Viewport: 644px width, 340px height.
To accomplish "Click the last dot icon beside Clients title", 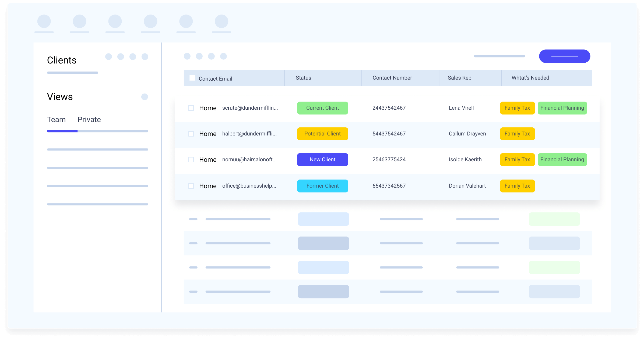I will 145,57.
